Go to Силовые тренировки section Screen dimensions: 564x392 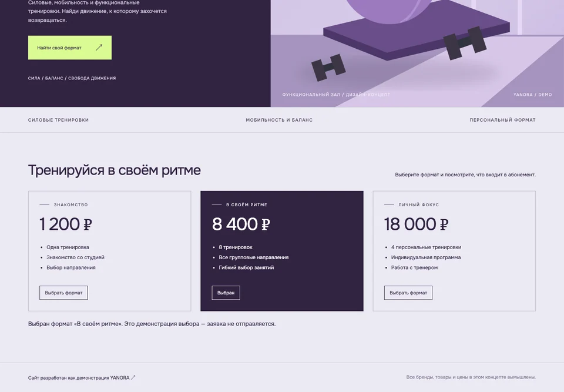point(58,120)
